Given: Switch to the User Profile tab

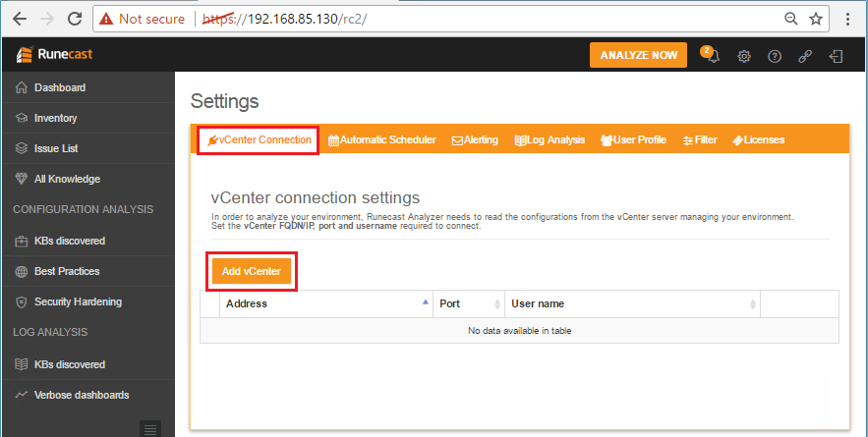Looking at the screenshot, I should coord(633,140).
